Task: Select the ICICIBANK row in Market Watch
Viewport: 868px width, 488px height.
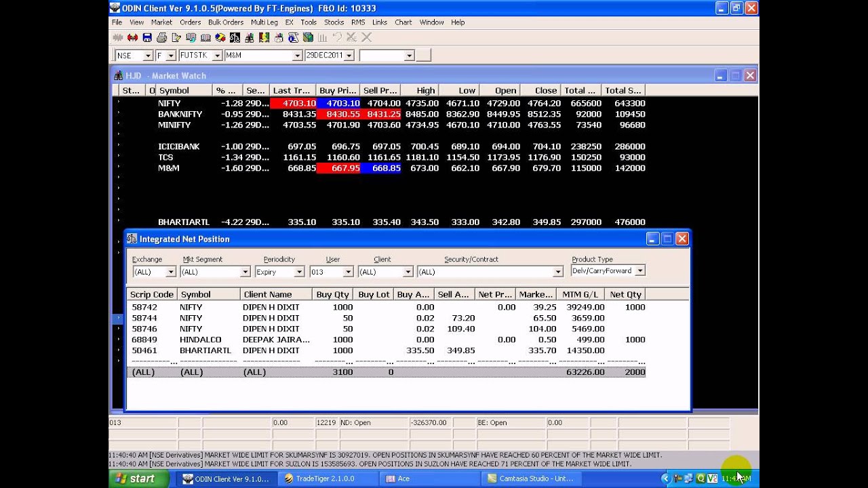Action: [x=380, y=146]
